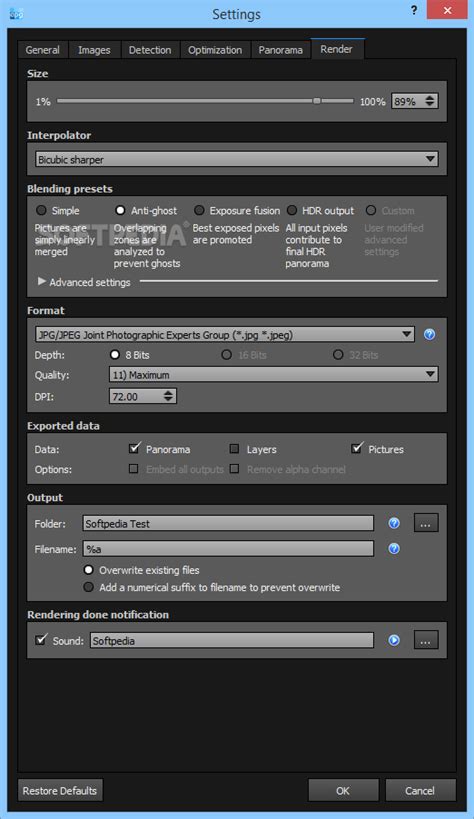Image resolution: width=474 pixels, height=819 pixels.
Task: Open help for Filename template
Action: click(x=394, y=548)
